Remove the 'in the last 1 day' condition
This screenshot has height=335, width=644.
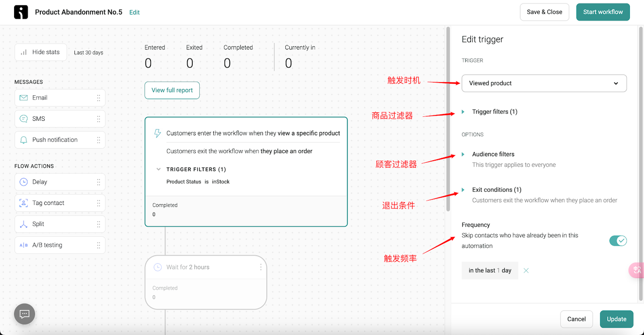coord(526,271)
